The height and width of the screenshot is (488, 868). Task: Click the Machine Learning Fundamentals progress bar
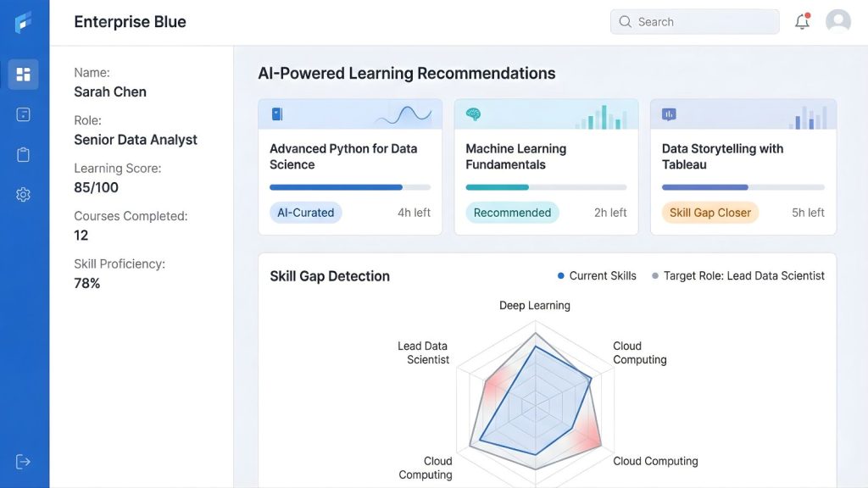pyautogui.click(x=546, y=187)
